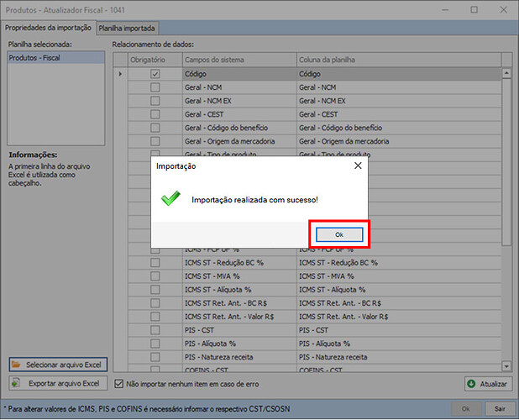This screenshot has width=519, height=420.
Task: Click the row indicator arrow for Código
Action: click(x=120, y=74)
